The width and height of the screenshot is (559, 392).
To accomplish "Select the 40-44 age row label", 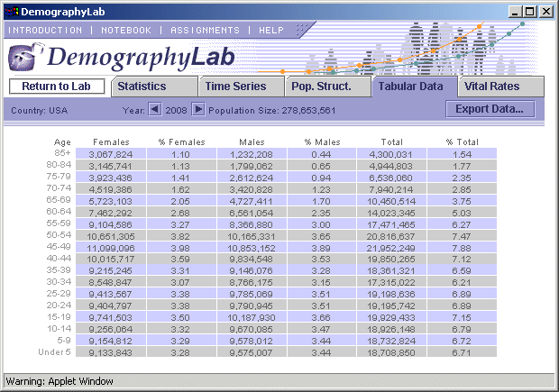I will point(59,259).
